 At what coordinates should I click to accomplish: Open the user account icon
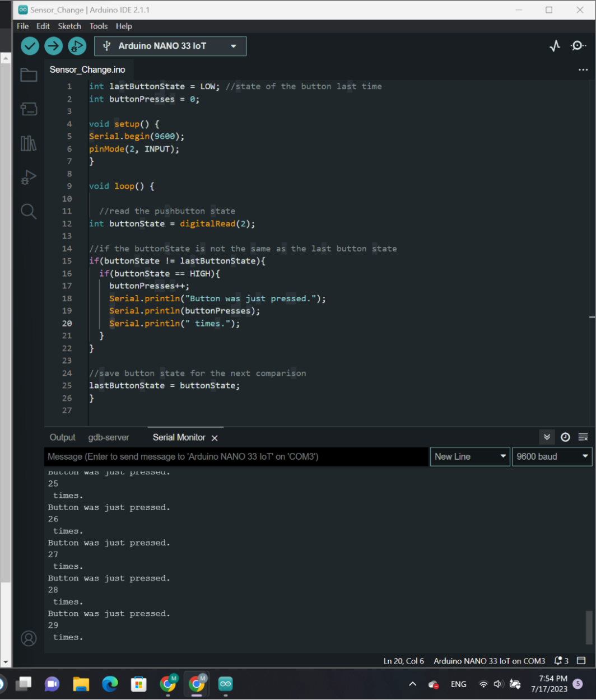click(29, 638)
